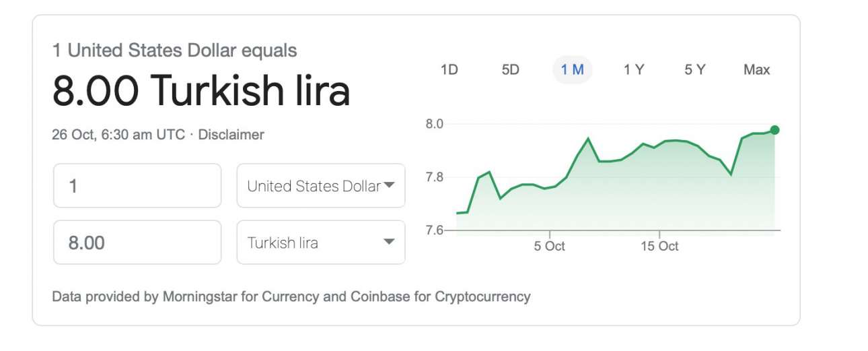This screenshot has width=868, height=351.
Task: Click the 7.6 y-axis value label
Action: point(434,230)
